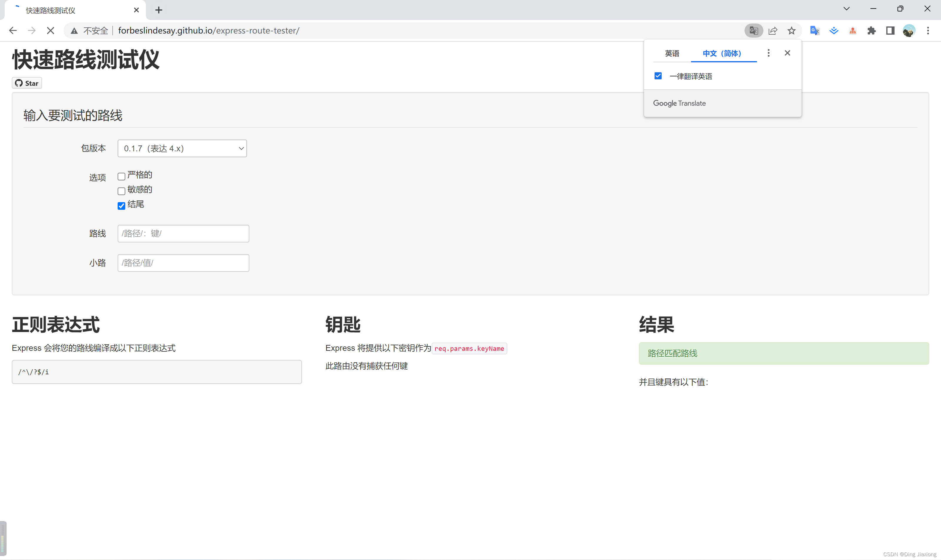Close the 快速路线测试仪 browser tab
The image size is (941, 560).
[x=136, y=10]
